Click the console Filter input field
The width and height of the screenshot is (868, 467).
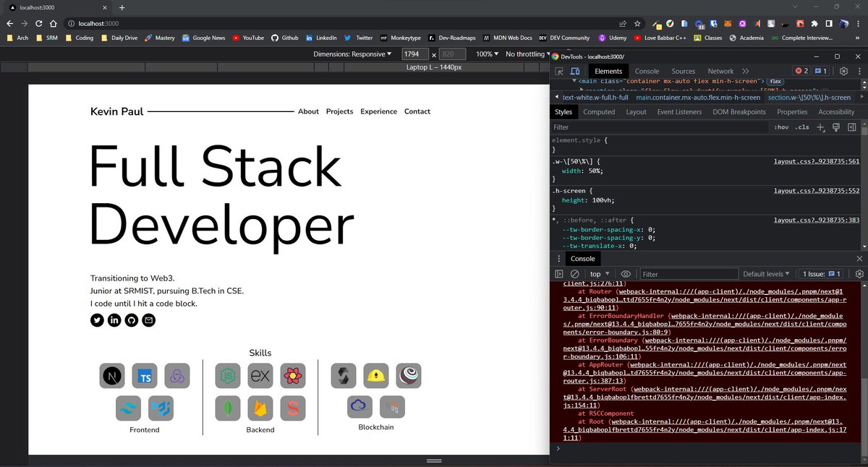click(x=687, y=273)
